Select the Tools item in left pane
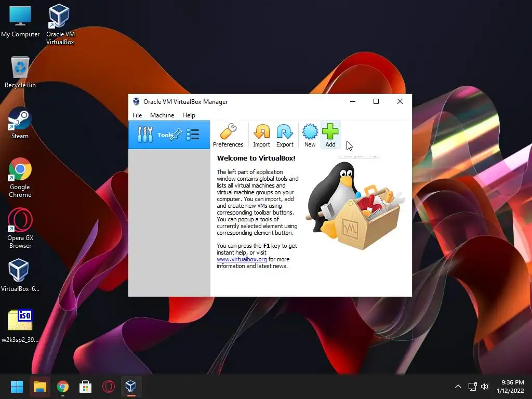The image size is (532, 399). 169,135
